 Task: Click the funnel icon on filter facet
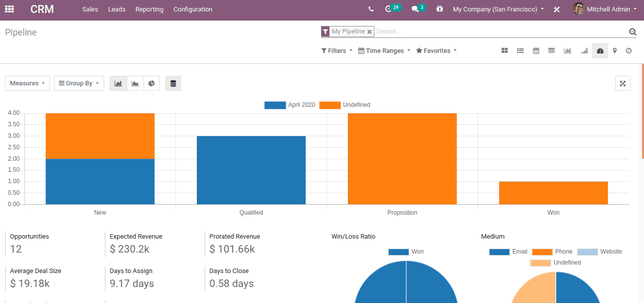pyautogui.click(x=325, y=31)
